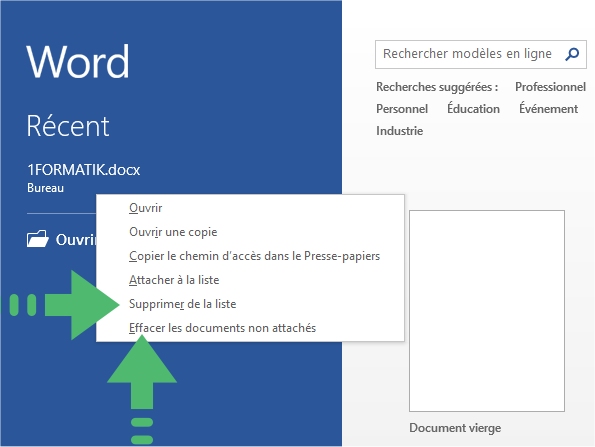Image resolution: width=595 pixels, height=447 pixels.
Task: Click the Document vierge label
Action: [455, 428]
